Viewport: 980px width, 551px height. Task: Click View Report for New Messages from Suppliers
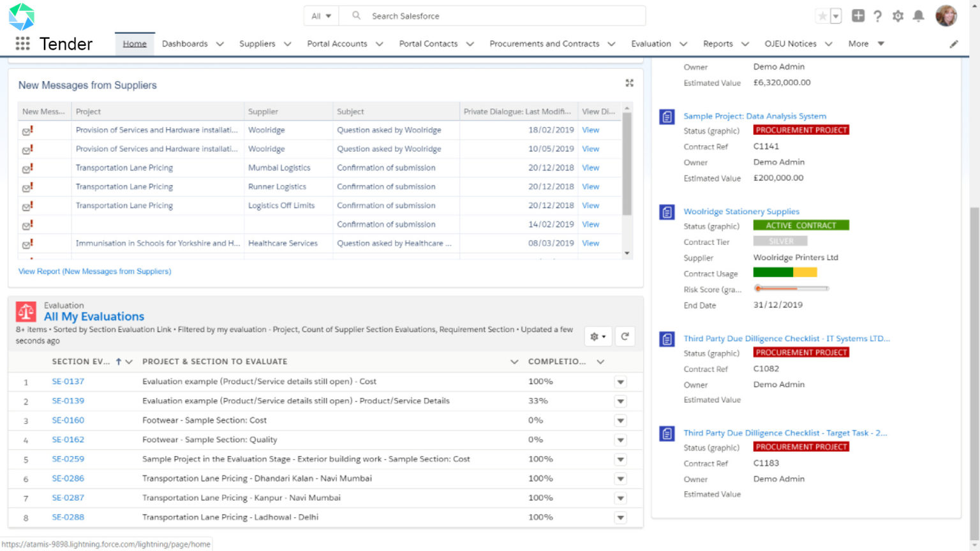point(94,271)
